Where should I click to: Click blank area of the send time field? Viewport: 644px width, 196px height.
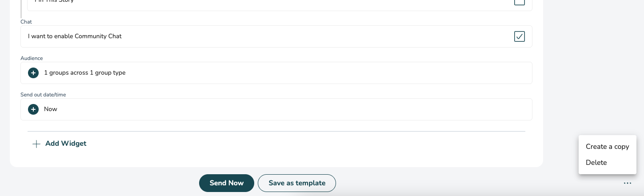click(x=293, y=109)
